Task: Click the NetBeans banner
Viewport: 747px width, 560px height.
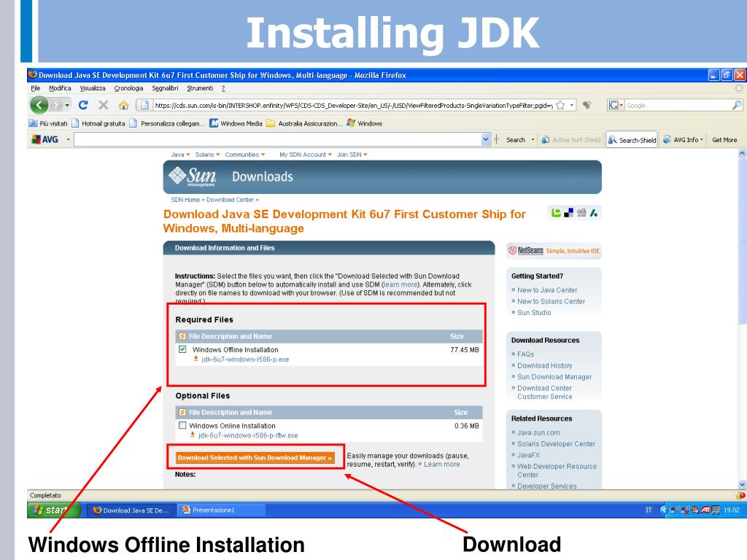Action: (x=554, y=251)
